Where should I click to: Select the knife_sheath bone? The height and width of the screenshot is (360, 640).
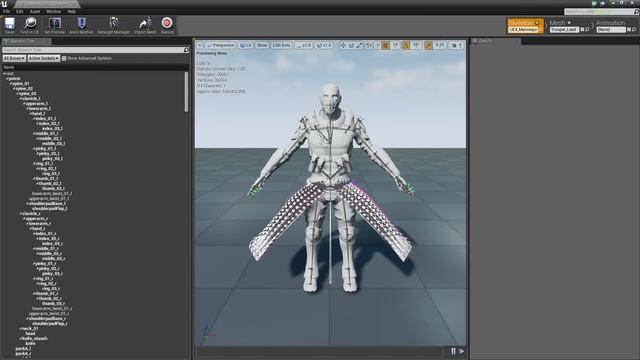tap(34, 338)
